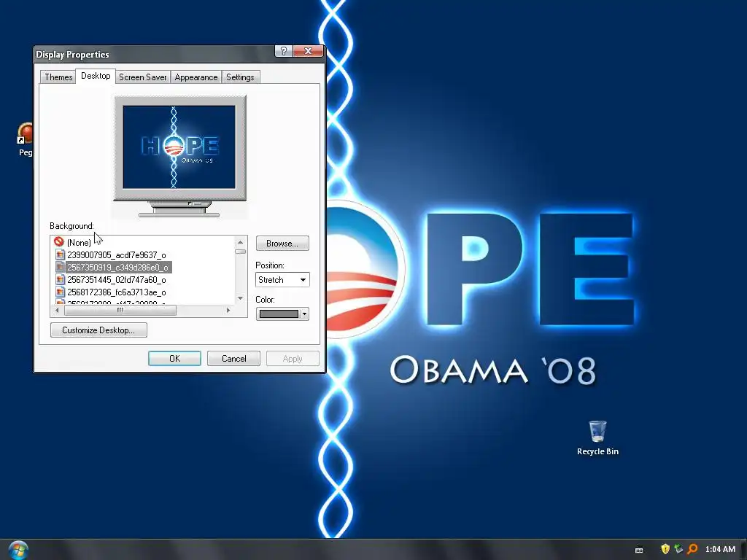This screenshot has width=747, height=560.
Task: Select background 2567350919_c349d286e0_o
Action: coord(117,268)
